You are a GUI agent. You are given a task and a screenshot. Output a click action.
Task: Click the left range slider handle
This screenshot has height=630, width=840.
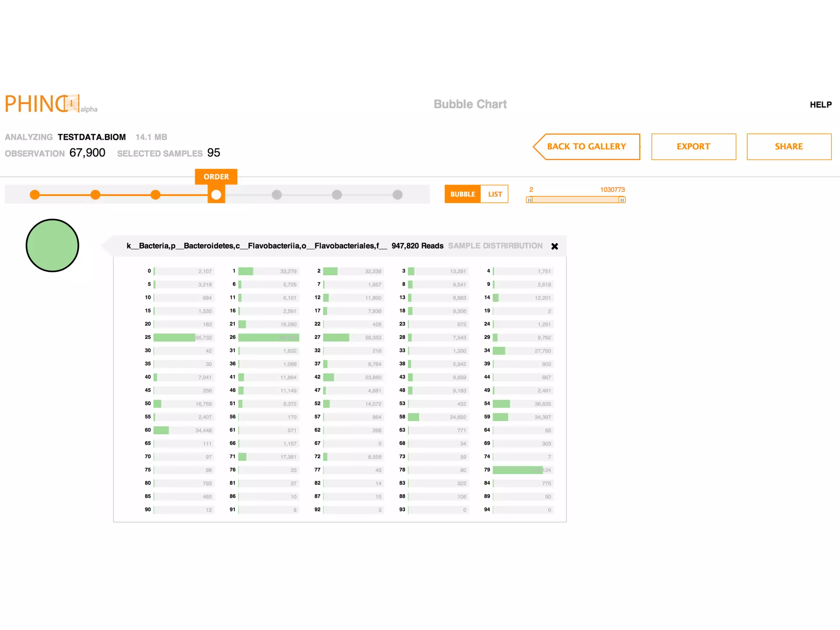(530, 200)
